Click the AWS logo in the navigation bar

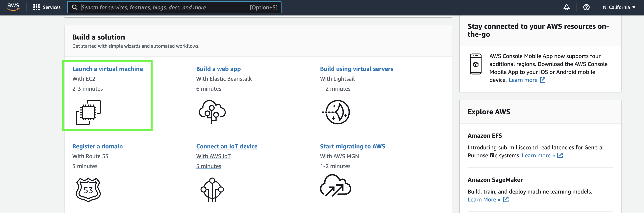tap(13, 7)
